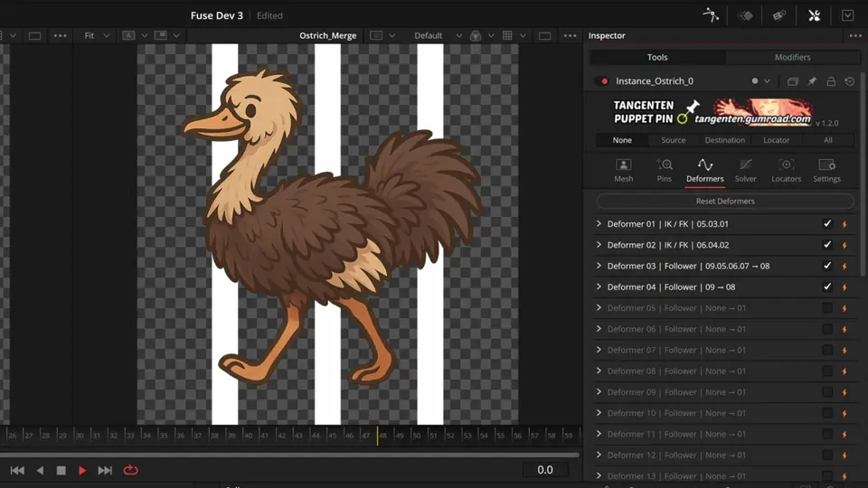The image size is (868, 488).
Task: Expand Deformer 04 Follower row
Action: point(599,286)
